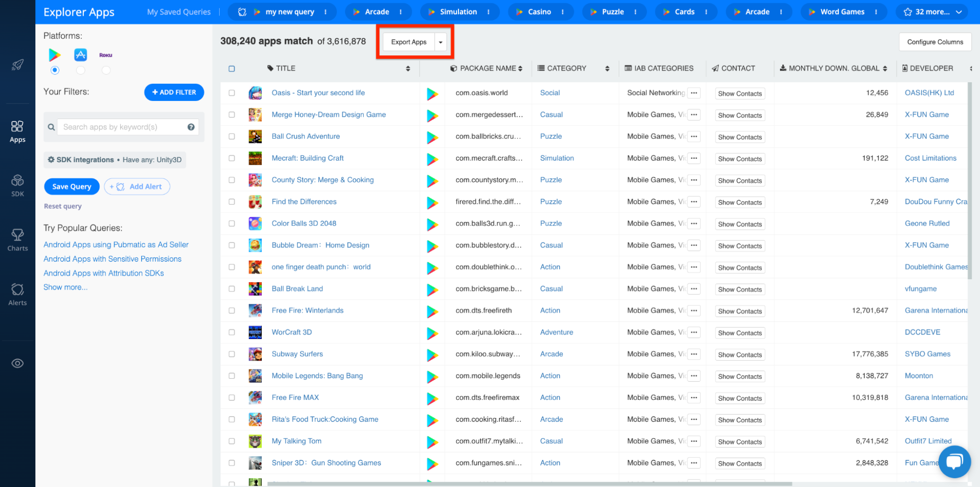Click the My Talking Tom app thumbnail
The height and width of the screenshot is (487, 980).
(x=255, y=441)
